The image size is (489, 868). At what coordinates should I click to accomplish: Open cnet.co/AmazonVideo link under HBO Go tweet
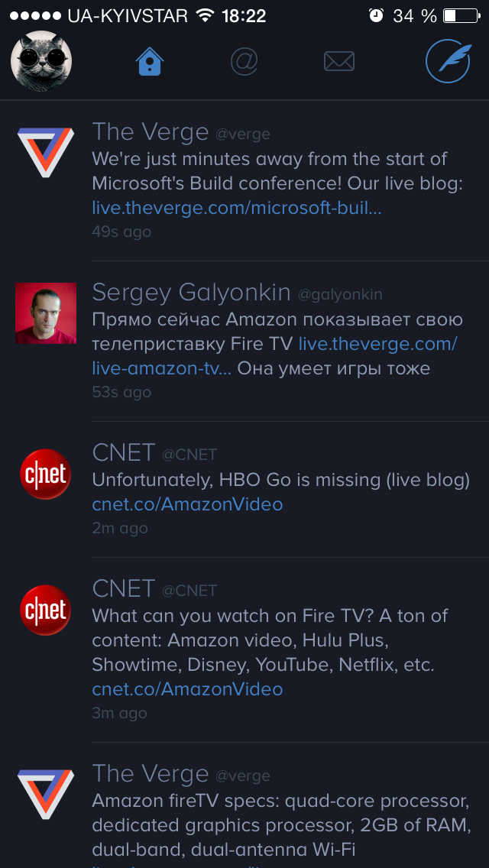coord(187,504)
